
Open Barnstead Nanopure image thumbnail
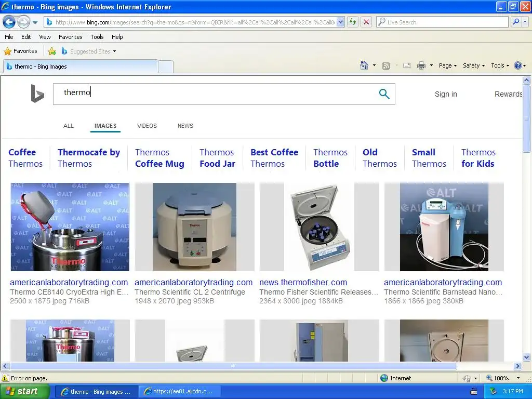[x=444, y=227]
